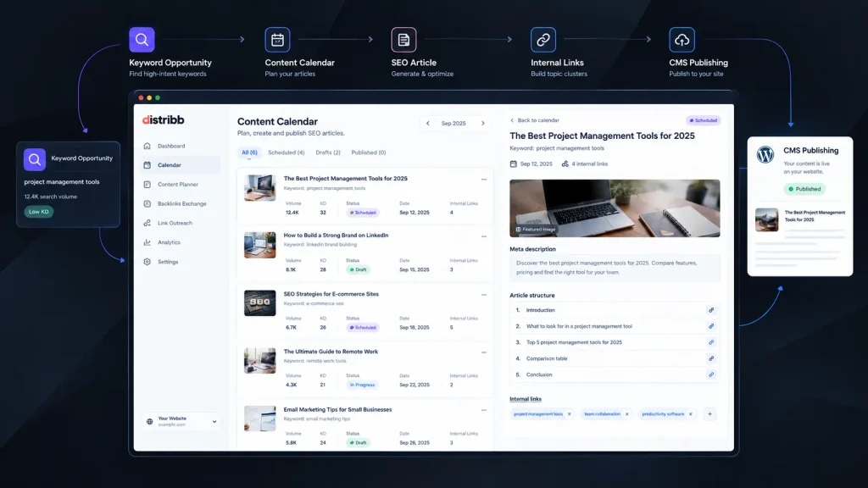Open options menu for SEO Strategies article
Screen dimensions: 868x488
coord(484,295)
